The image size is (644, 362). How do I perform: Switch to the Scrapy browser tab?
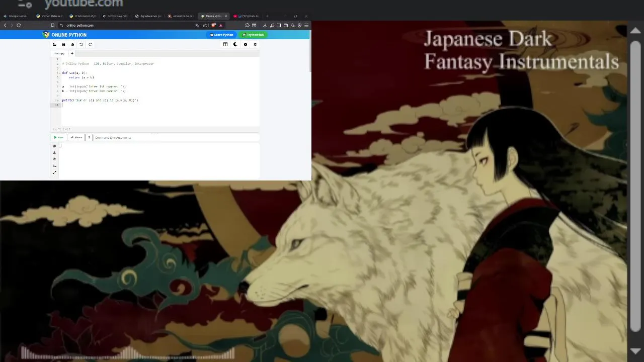[116, 16]
